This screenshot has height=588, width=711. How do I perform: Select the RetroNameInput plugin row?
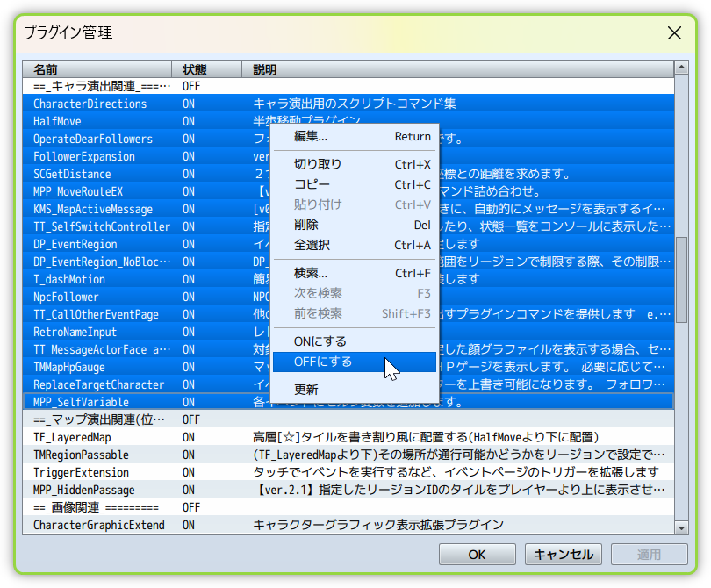(x=348, y=333)
